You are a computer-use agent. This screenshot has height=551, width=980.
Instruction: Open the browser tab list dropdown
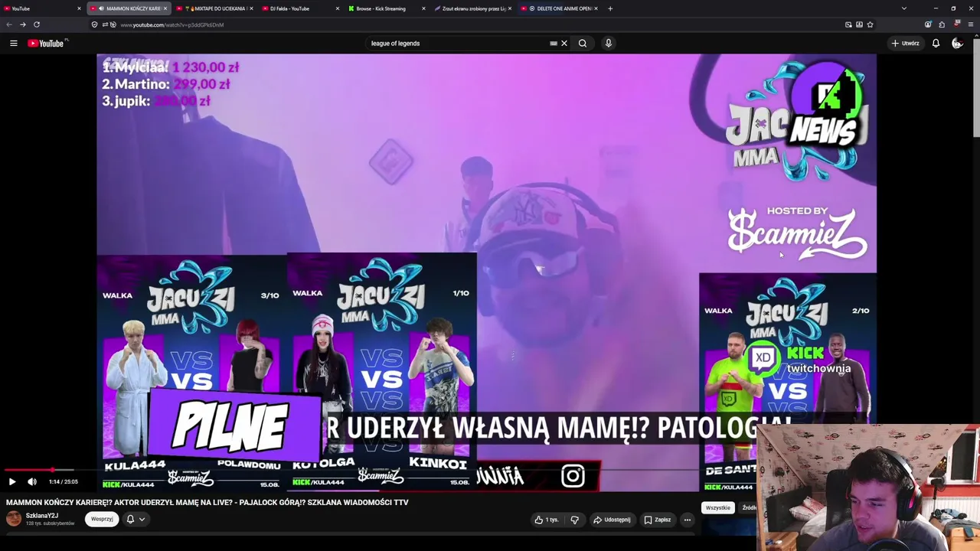point(904,8)
